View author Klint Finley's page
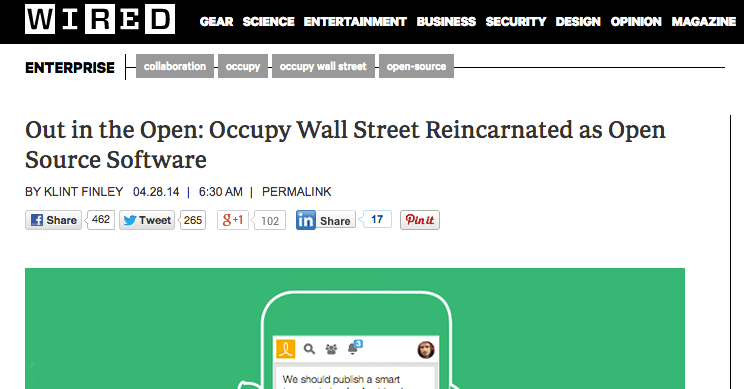This screenshot has width=744, height=389. pos(84,192)
